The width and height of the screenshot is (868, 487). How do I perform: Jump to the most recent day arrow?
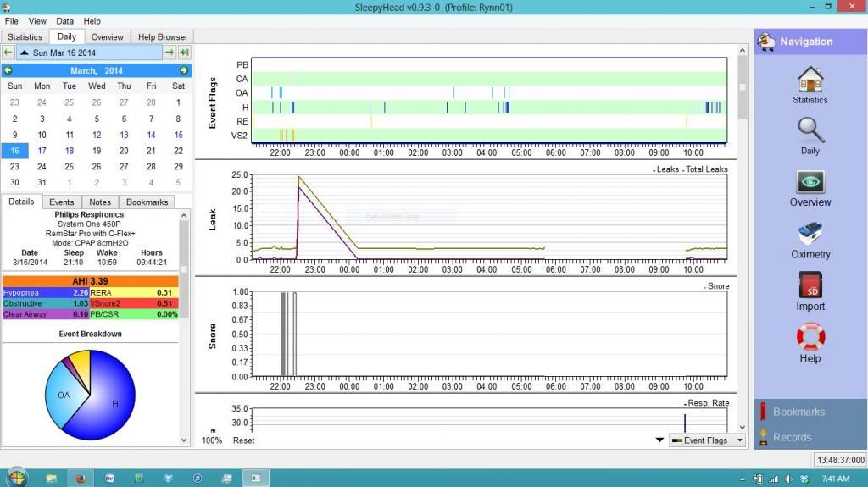pos(184,53)
